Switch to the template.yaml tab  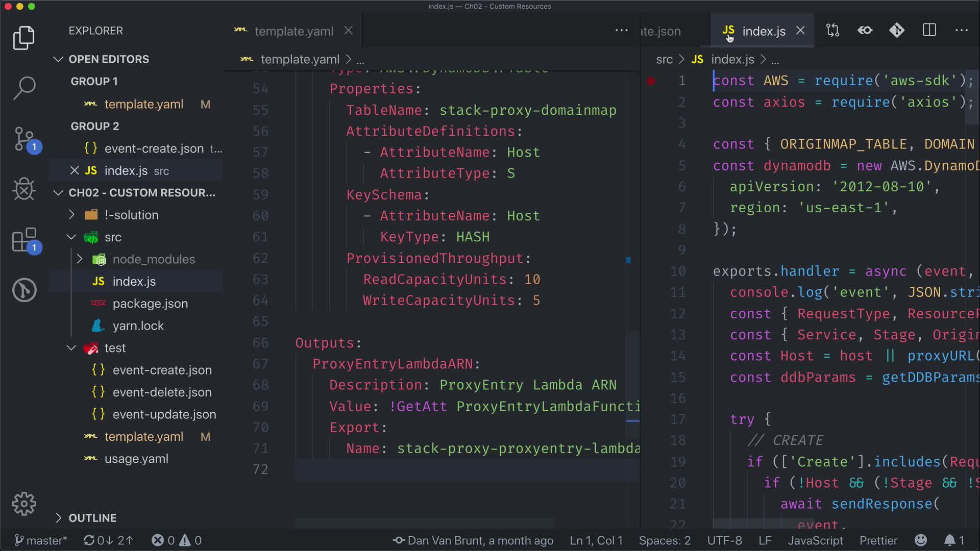click(293, 31)
